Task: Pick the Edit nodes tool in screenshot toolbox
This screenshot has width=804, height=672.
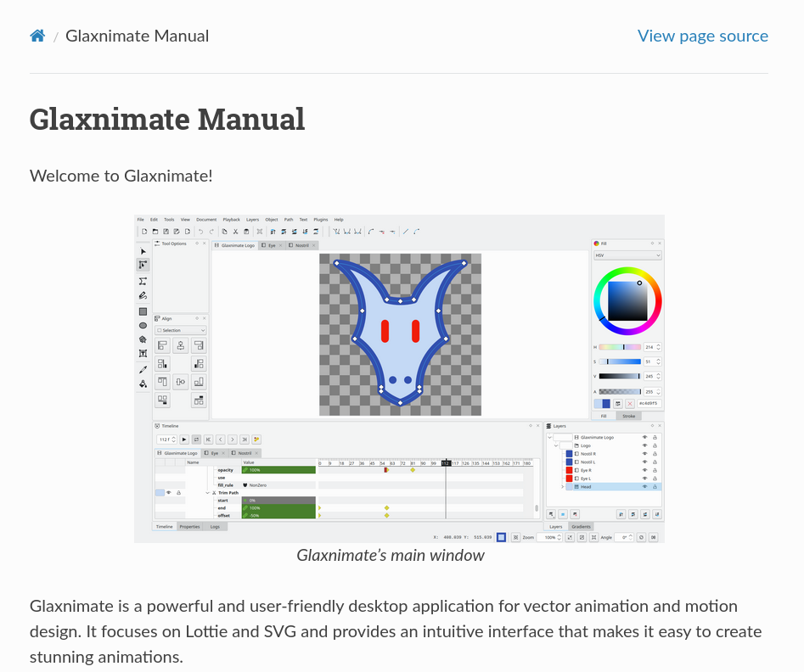Action: pos(143,265)
